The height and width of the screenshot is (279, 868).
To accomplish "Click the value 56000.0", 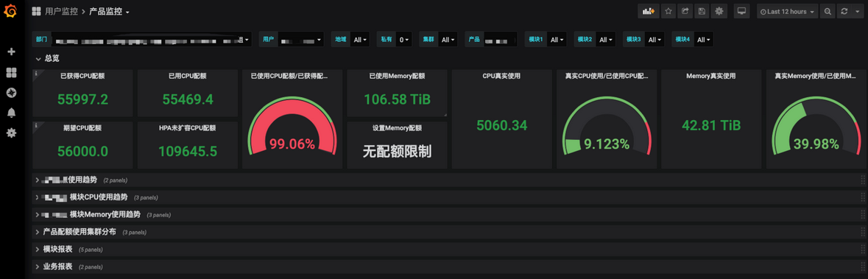I will pos(82,151).
